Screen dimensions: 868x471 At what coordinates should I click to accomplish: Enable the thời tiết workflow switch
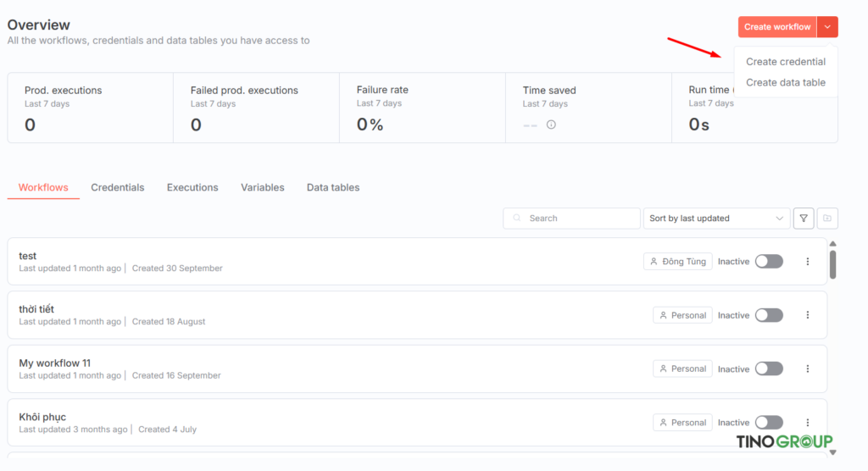pyautogui.click(x=769, y=315)
